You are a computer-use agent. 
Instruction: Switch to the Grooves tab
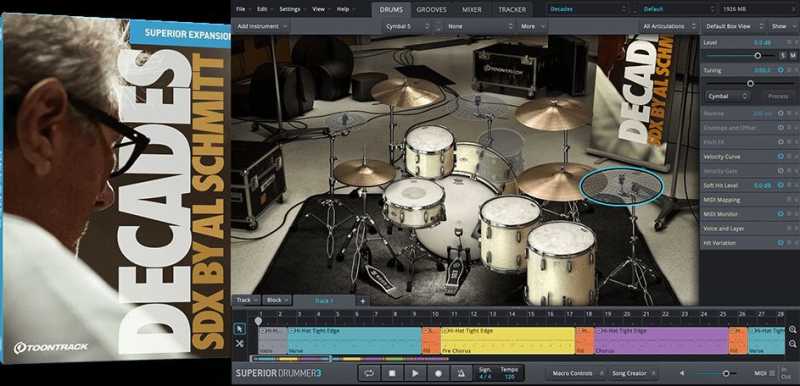432,9
